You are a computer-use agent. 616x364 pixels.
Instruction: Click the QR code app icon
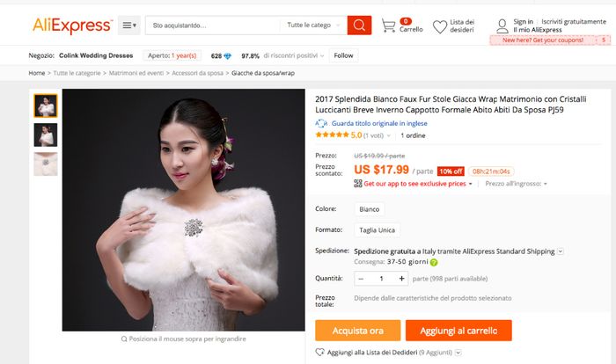pos(358,184)
